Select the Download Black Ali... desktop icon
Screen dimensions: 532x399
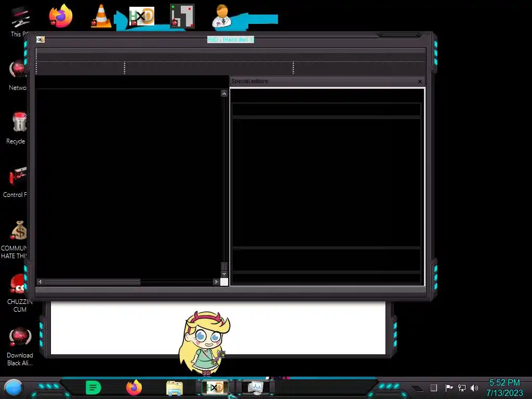click(20, 347)
